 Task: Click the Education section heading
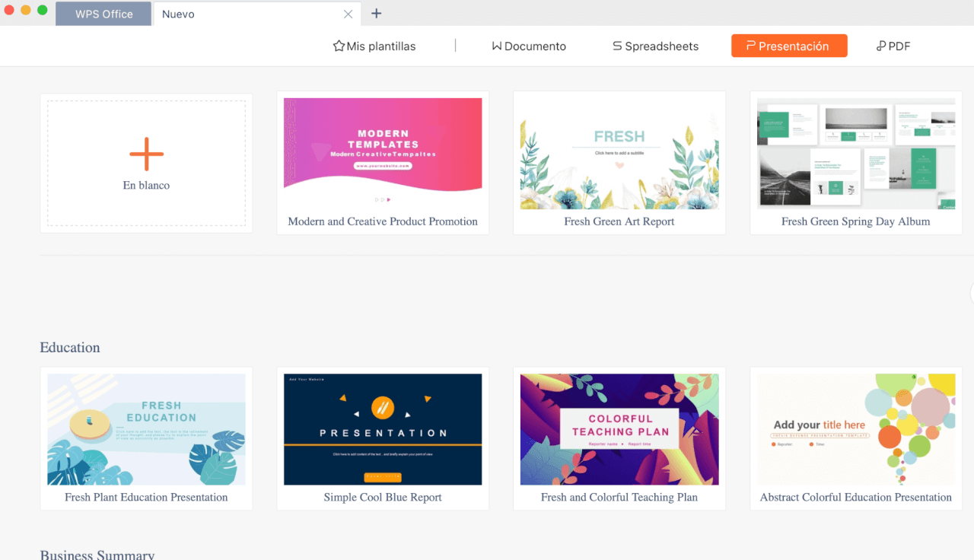coord(70,347)
